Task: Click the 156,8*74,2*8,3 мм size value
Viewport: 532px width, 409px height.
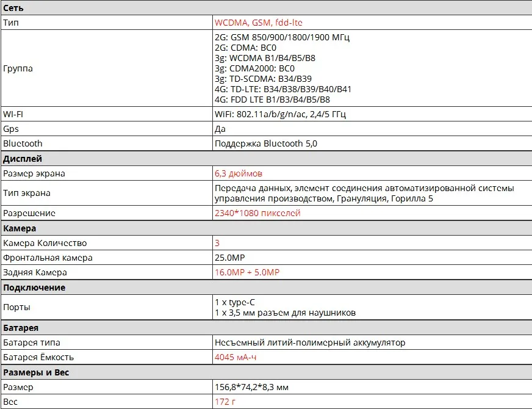Action: 251,387
